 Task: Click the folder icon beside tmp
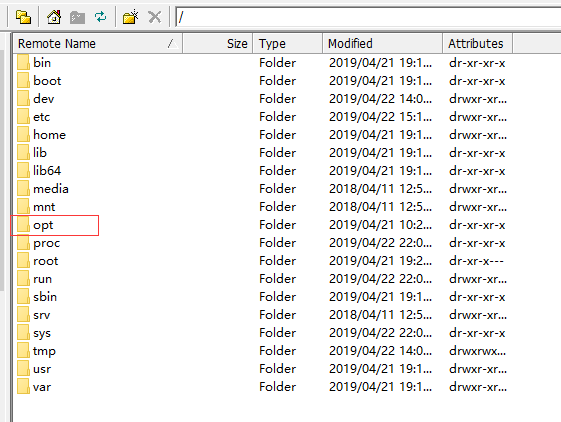[23, 350]
